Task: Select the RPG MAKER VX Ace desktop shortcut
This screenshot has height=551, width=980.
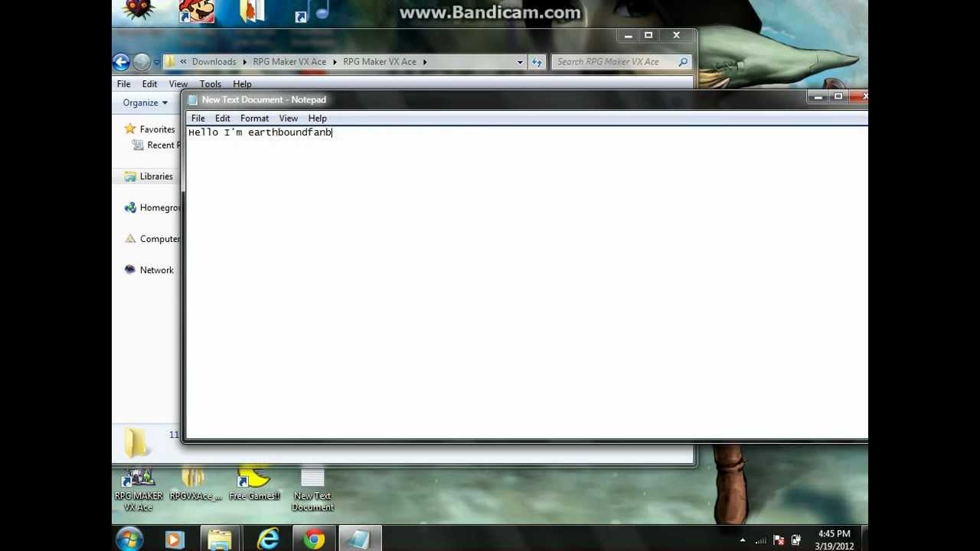Action: tap(139, 490)
